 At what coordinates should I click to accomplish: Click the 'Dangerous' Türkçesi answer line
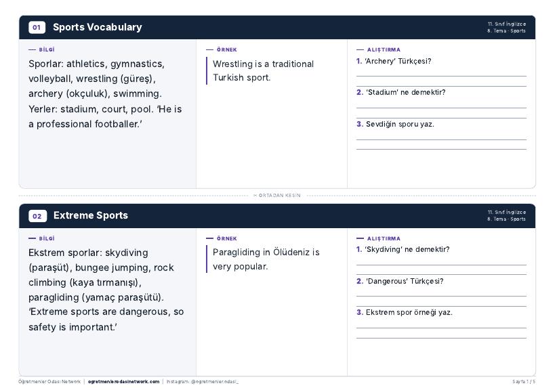441,301
